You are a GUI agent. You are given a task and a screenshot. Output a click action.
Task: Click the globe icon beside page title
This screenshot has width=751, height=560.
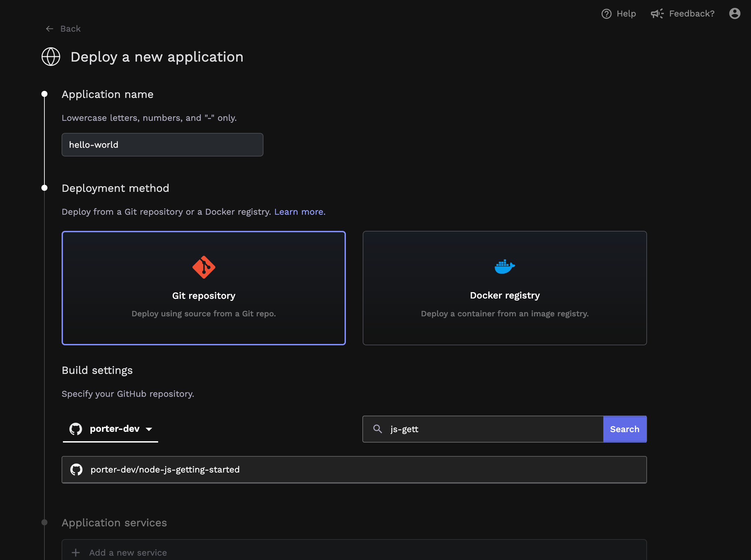point(51,57)
